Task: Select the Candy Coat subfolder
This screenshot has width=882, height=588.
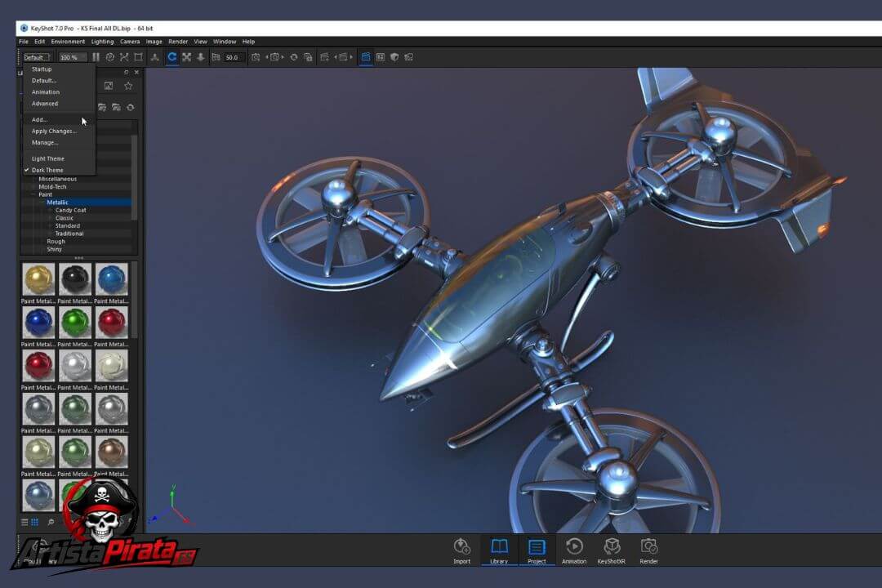Action: [x=71, y=211]
